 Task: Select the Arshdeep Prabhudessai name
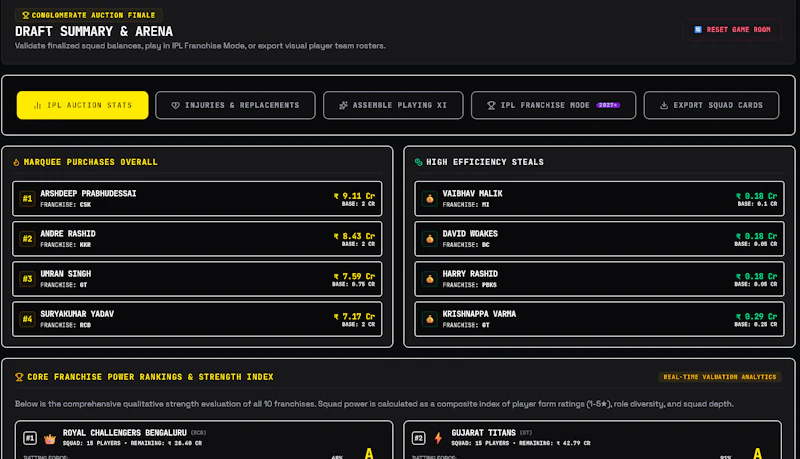88,194
